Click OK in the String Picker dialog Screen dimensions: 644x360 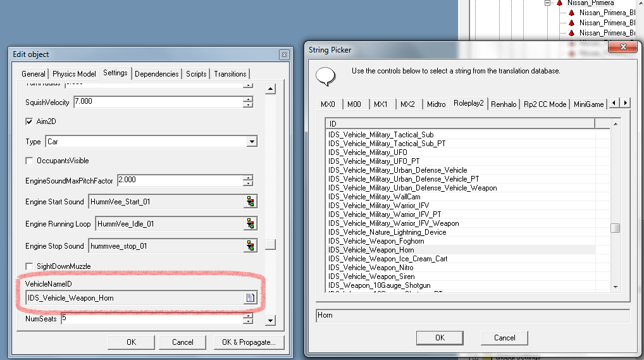click(x=440, y=337)
